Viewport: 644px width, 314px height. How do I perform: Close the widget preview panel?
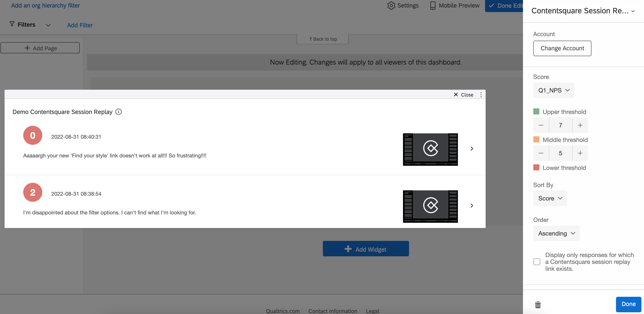[x=463, y=95]
